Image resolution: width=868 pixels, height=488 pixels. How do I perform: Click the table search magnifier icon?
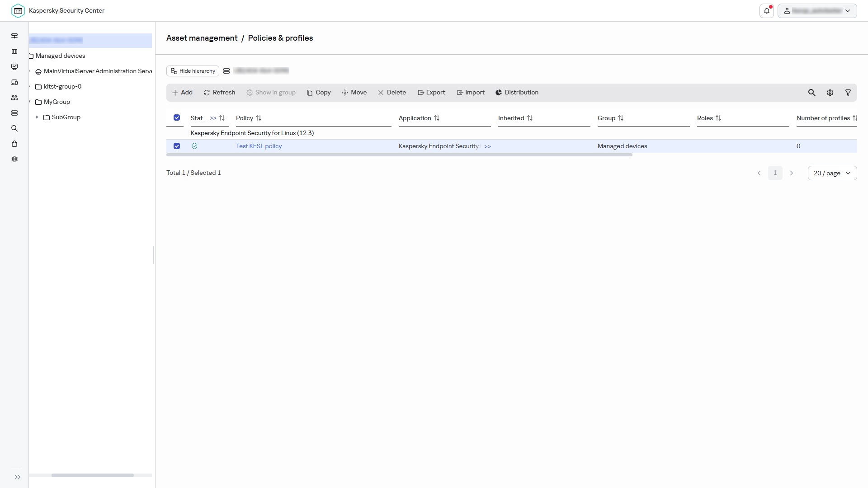point(812,93)
